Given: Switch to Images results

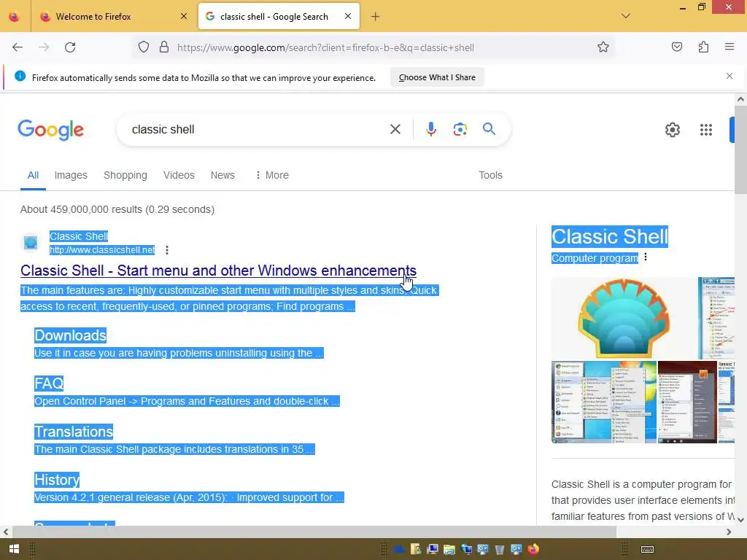Looking at the screenshot, I should 71,175.
